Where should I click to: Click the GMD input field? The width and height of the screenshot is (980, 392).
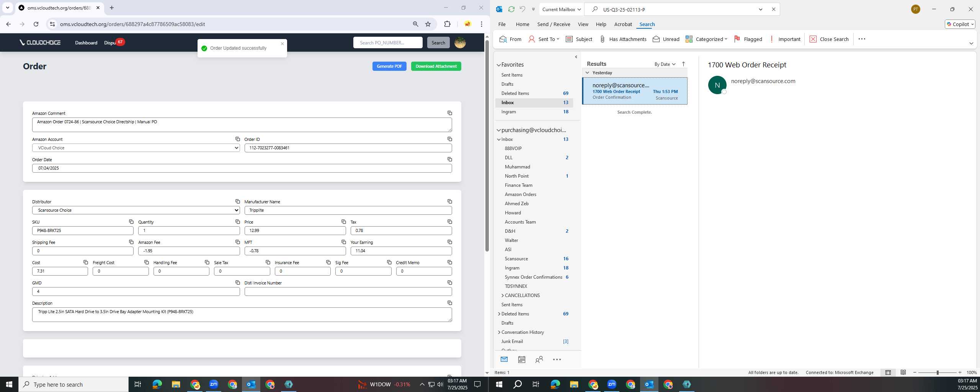[x=136, y=291]
